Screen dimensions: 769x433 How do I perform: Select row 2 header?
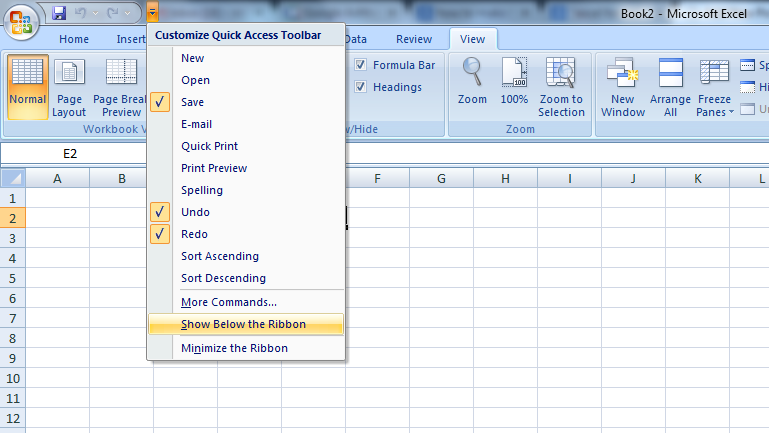coord(13,218)
